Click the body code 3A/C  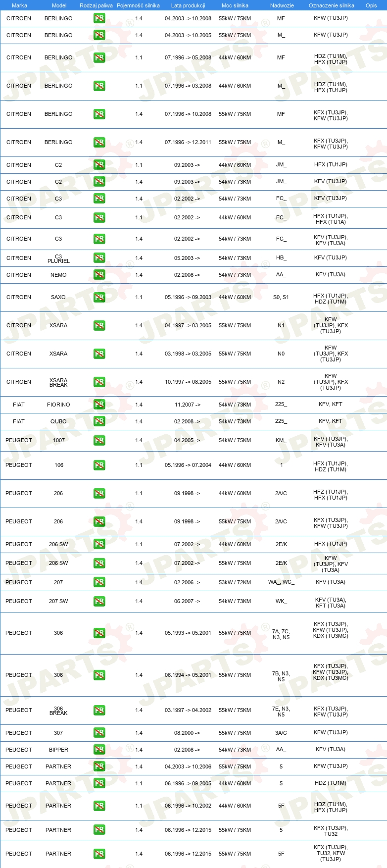[x=281, y=733]
